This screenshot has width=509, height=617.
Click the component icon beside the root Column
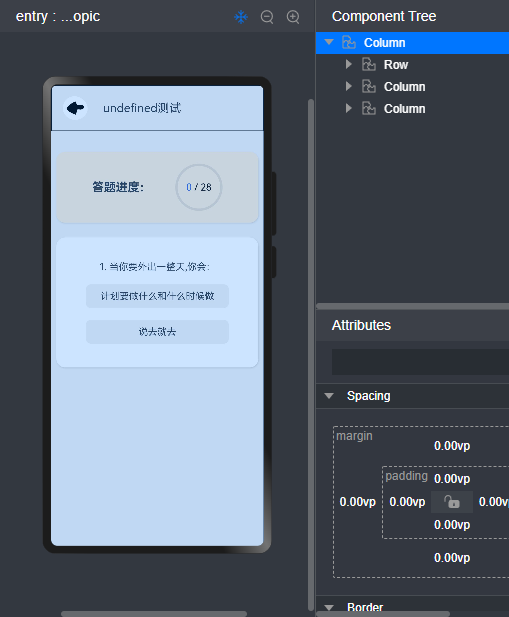point(349,42)
